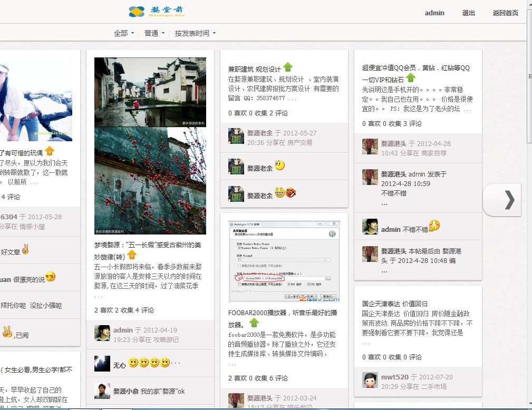This screenshot has height=410, width=532.
Task: Open category 情感小屋
Action: (32, 227)
